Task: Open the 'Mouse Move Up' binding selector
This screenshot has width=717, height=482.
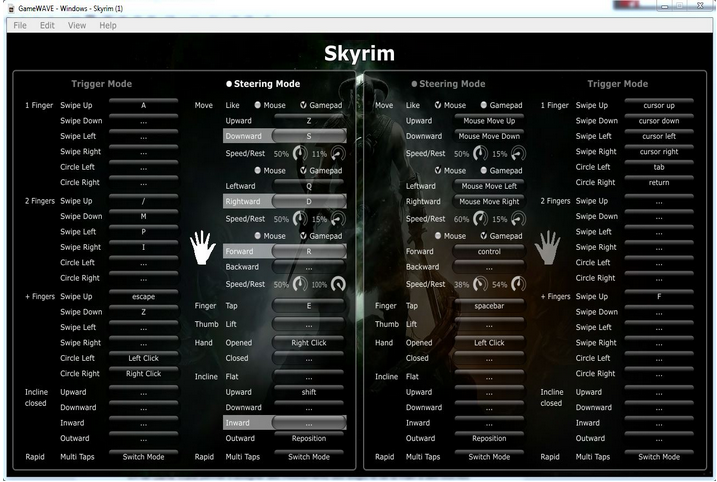Action: coord(489,121)
